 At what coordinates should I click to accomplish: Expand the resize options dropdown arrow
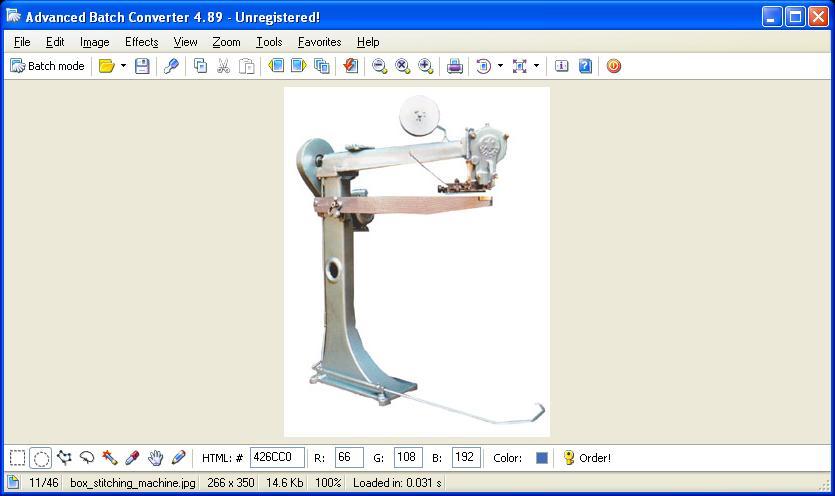click(x=536, y=66)
